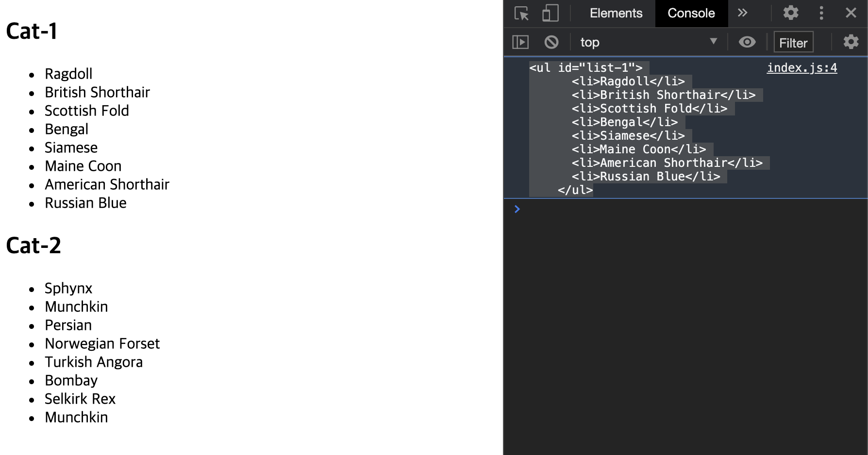Screen dimensions: 868x455
Task: Open the DevTools three-dot menu
Action: pyautogui.click(x=821, y=13)
